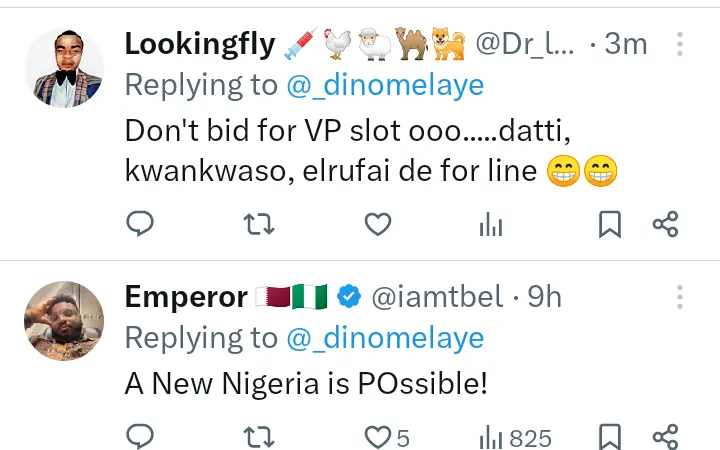Viewport: 720px width, 450px height.
Task: Retweet Lookingfly's VP slot tweet
Action: point(259,225)
